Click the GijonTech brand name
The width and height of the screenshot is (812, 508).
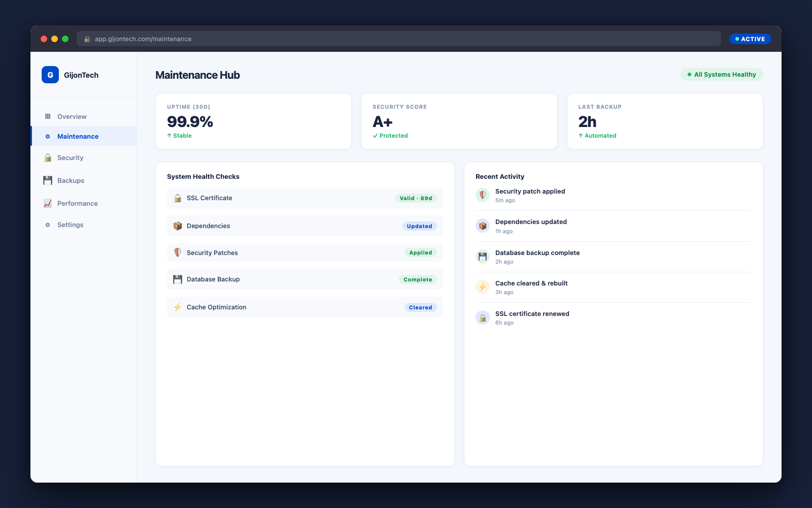[81, 75]
